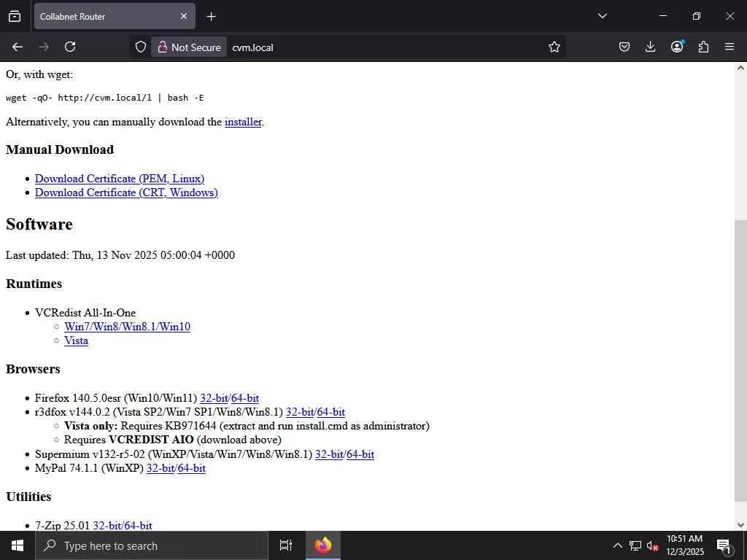Click the disabled forward arrow
This screenshot has width=747, height=560.
click(44, 47)
